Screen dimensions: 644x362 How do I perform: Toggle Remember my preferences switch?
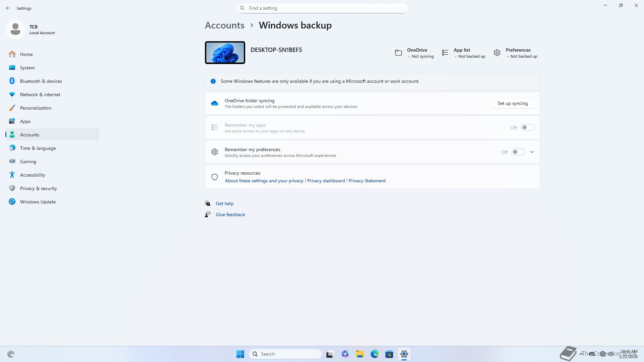[518, 152]
